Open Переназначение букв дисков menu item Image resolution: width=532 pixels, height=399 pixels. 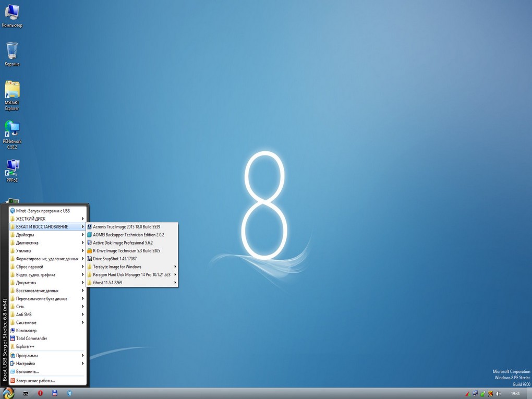pyautogui.click(x=47, y=298)
